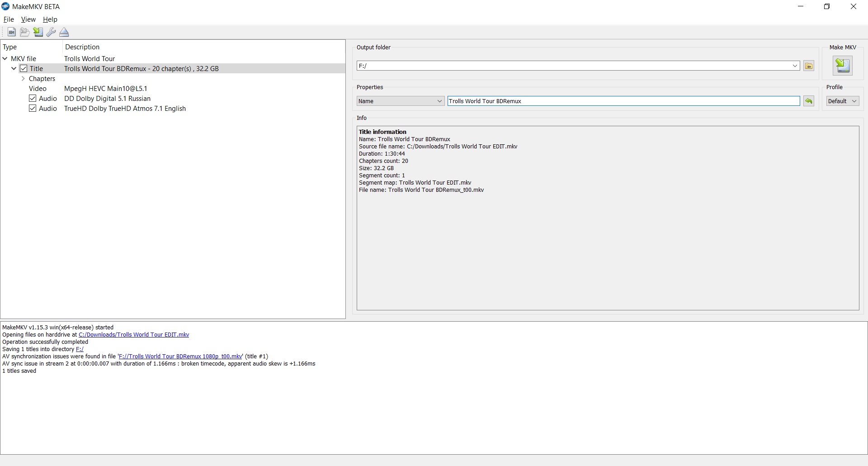Open the Name property dropdown

[400, 101]
